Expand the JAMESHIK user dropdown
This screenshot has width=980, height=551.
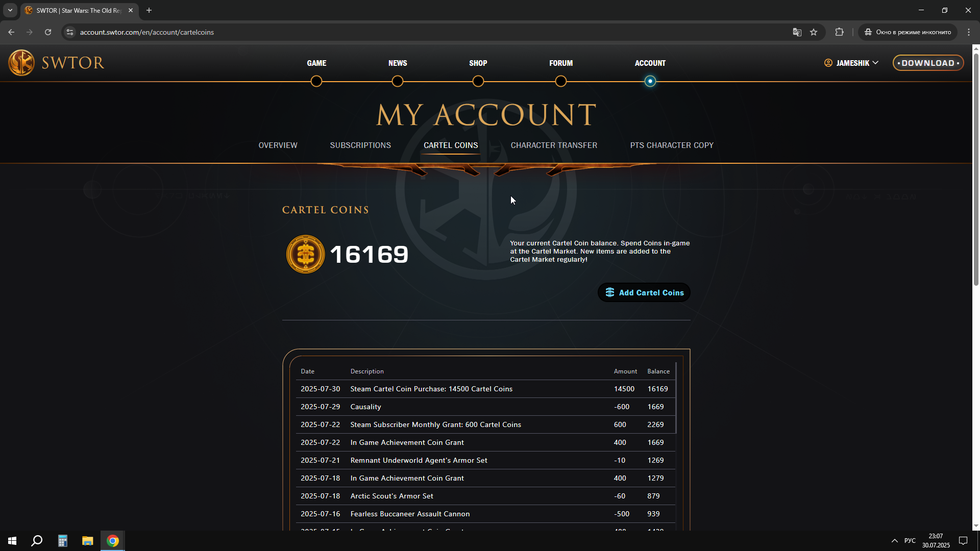pyautogui.click(x=851, y=63)
